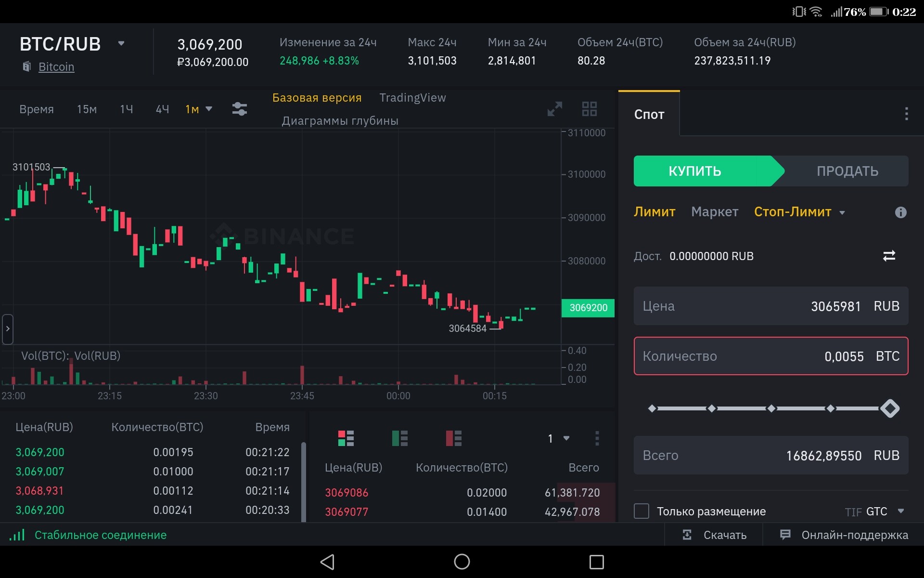Image resolution: width=924 pixels, height=578 pixels.
Task: Show combined buy and sell order book
Action: (x=346, y=438)
